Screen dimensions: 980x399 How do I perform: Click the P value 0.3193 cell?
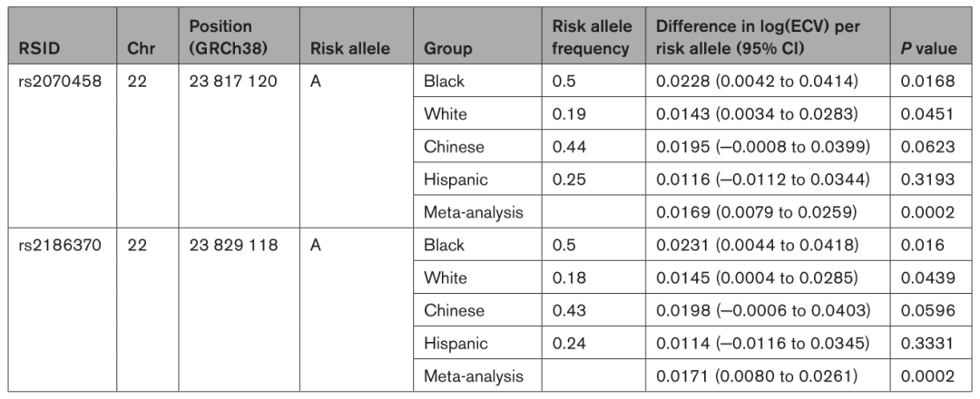[x=927, y=180]
